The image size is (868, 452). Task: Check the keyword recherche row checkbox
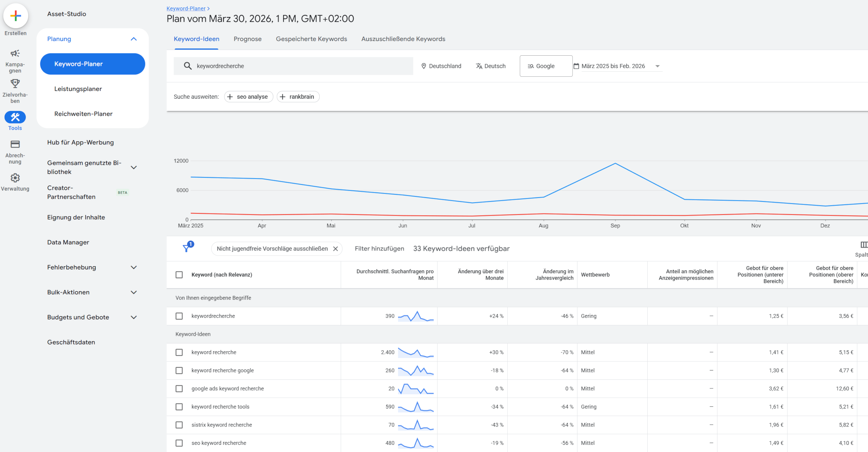click(179, 352)
